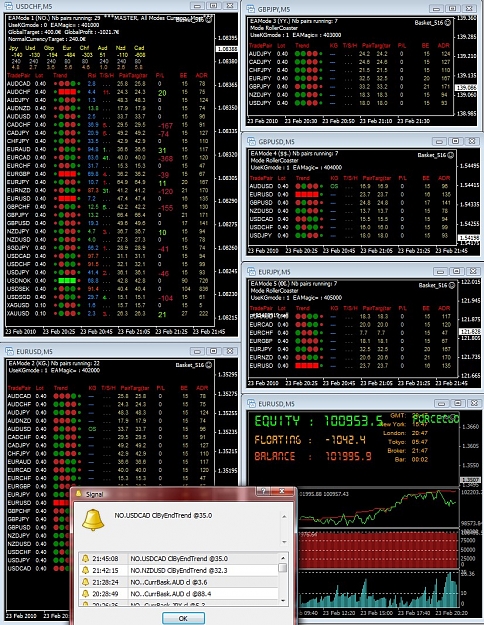
Task: Click up arrow of Signal message text scrollbar
Action: click(x=284, y=517)
